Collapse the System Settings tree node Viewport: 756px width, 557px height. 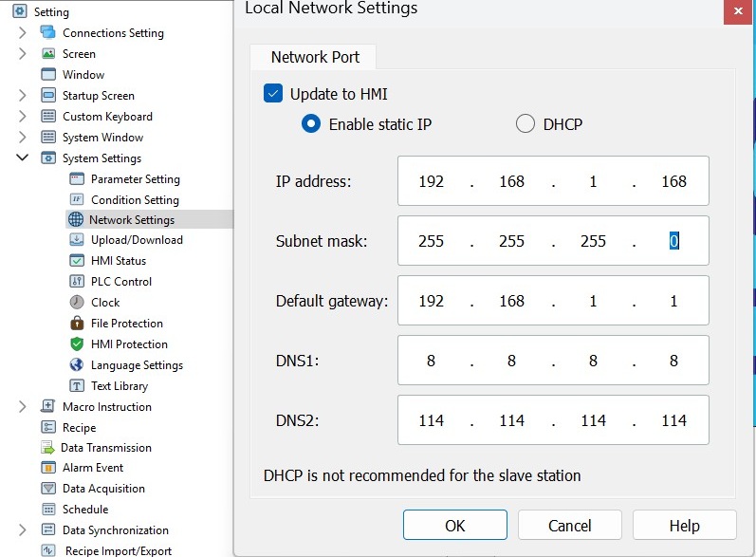[x=22, y=158]
